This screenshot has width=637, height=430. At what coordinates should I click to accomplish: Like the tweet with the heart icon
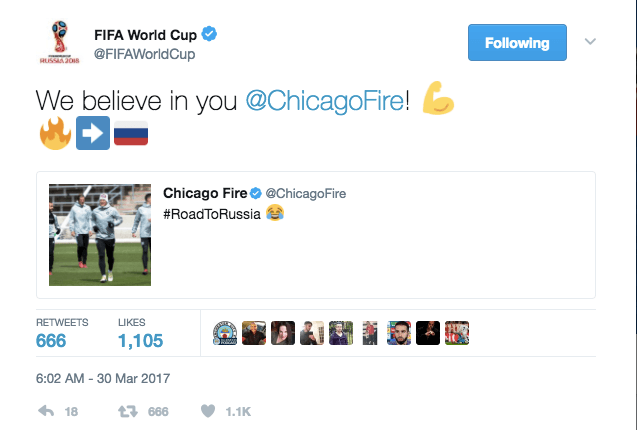(x=209, y=410)
